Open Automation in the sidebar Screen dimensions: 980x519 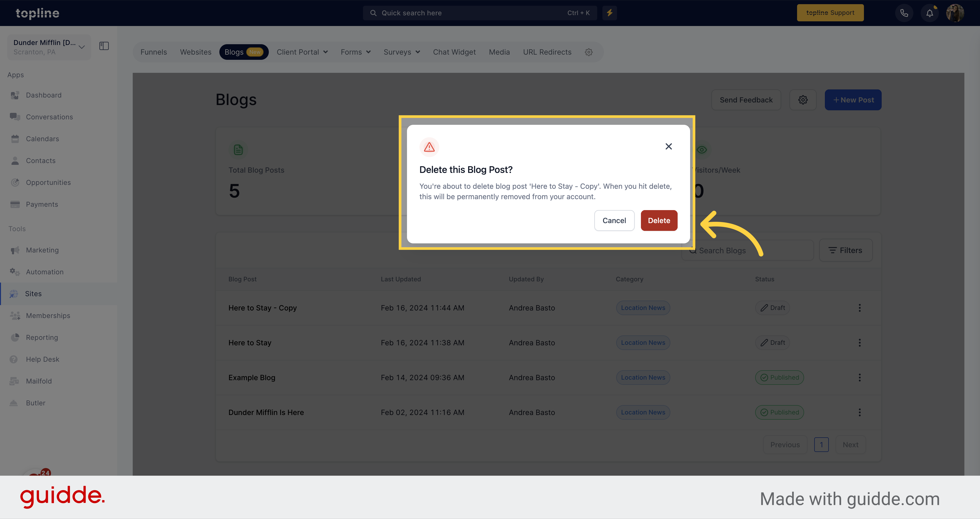[x=44, y=272]
